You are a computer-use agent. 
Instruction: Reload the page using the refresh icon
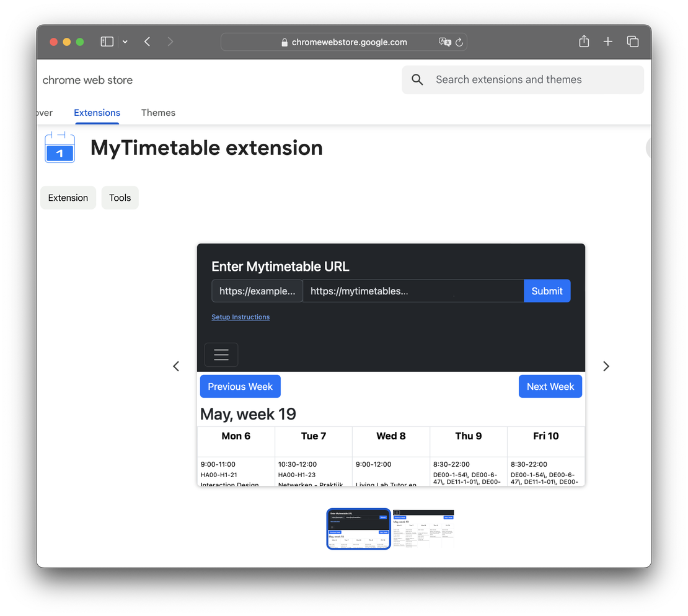point(459,42)
